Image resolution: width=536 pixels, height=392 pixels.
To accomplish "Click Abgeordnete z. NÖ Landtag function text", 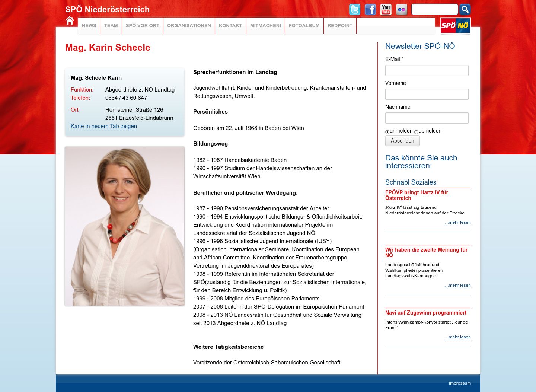I will pyautogui.click(x=140, y=90).
